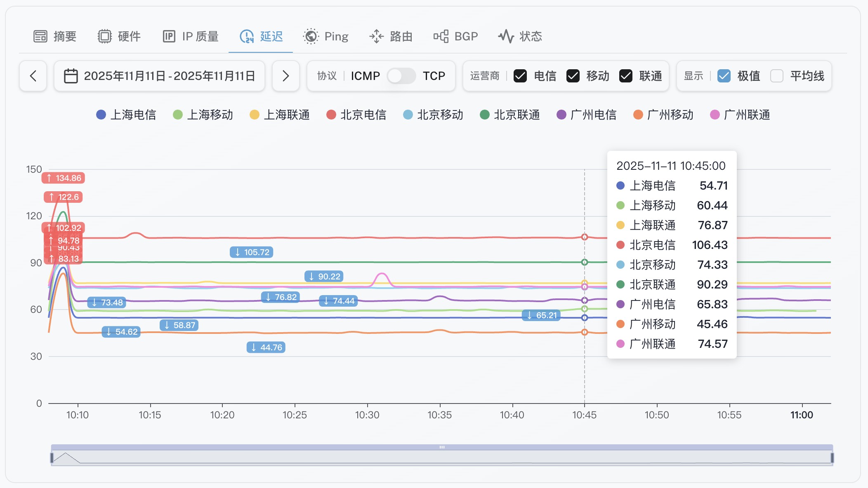Click the 摘要 summary tab icon
The image size is (868, 488).
[40, 36]
